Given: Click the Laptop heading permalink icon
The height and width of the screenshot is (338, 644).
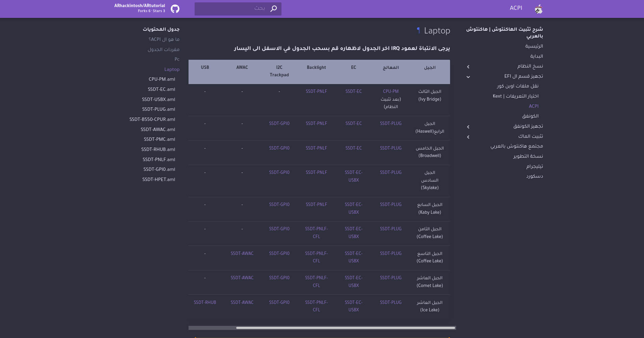Looking at the screenshot, I should tap(418, 31).
